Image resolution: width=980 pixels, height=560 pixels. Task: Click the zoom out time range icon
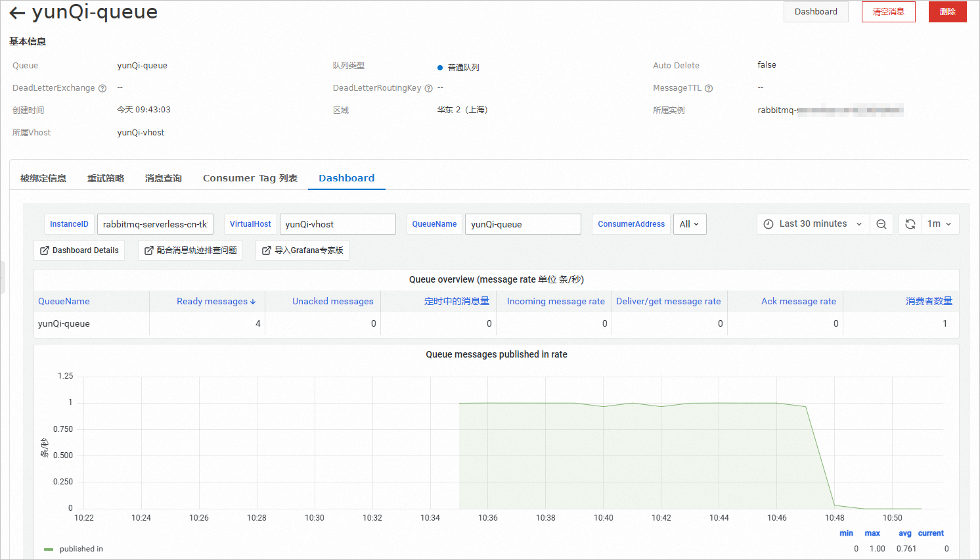tap(881, 224)
